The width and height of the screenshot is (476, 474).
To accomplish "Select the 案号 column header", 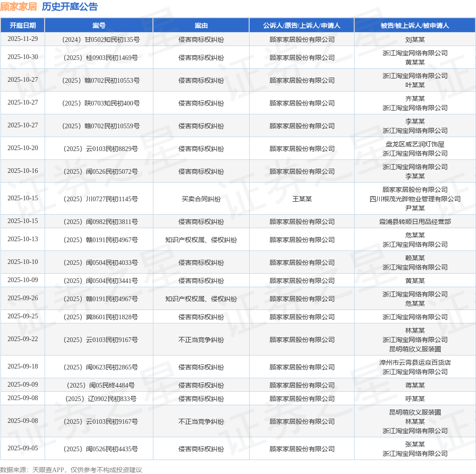I will tap(99, 26).
